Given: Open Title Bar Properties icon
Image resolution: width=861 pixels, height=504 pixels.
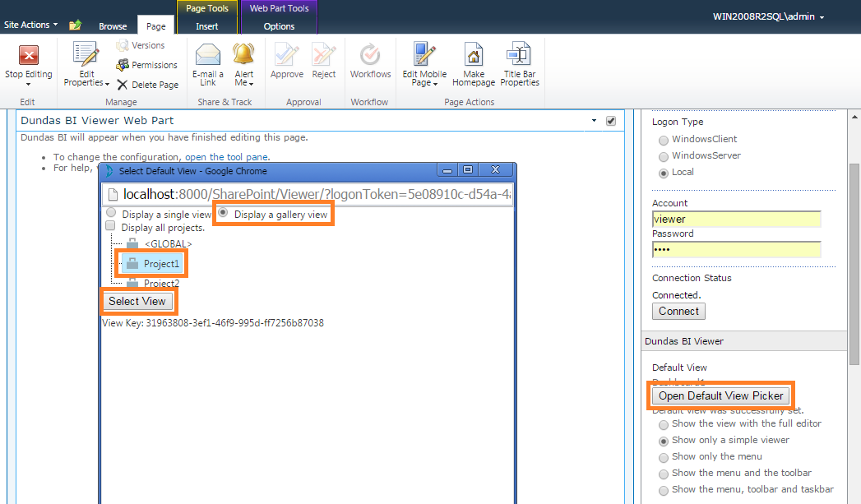Looking at the screenshot, I should click(519, 54).
